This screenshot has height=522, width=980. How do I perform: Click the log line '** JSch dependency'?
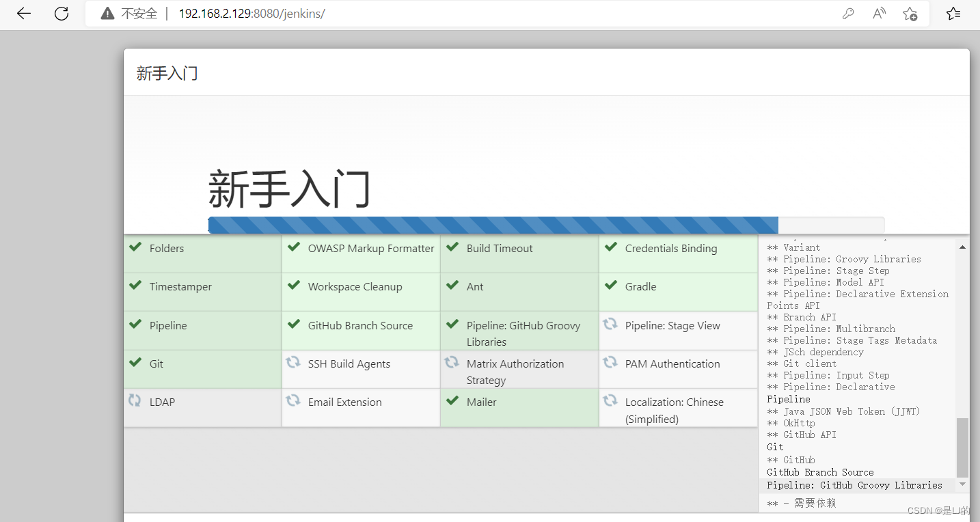point(815,352)
